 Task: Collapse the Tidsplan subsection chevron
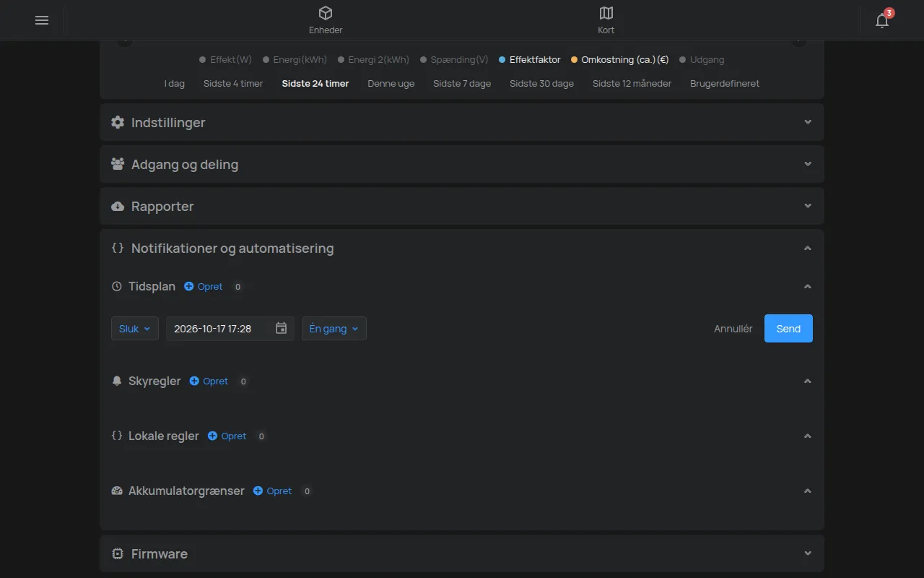[808, 287]
